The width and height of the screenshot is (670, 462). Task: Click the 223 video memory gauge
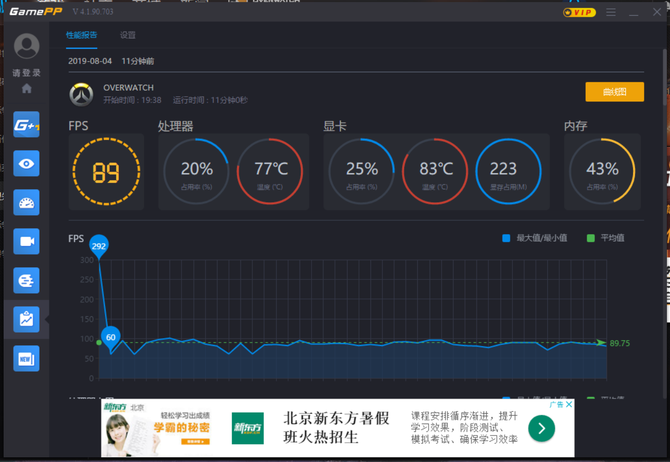[508, 171]
